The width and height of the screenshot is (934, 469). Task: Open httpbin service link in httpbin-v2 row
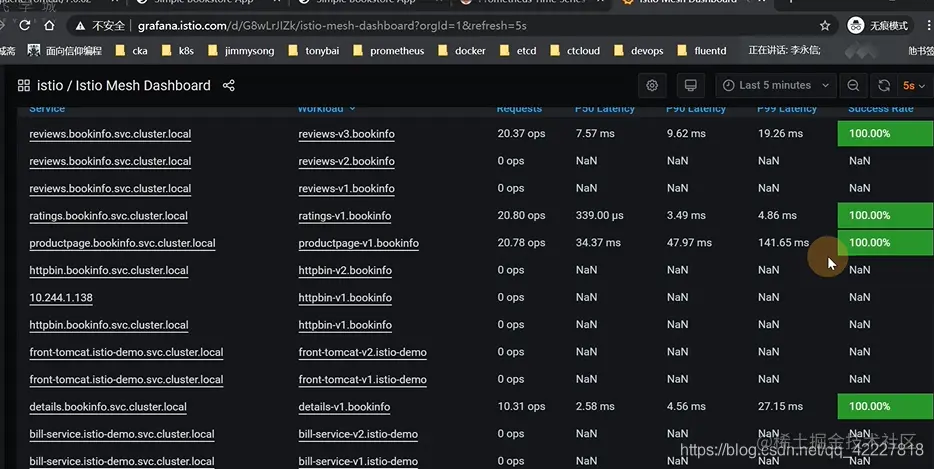(108, 271)
